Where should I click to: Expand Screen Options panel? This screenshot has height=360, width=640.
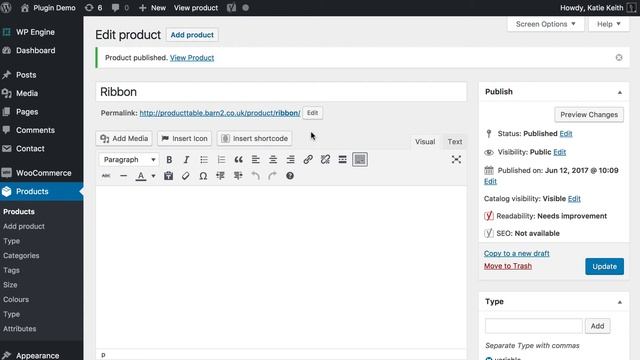[545, 24]
